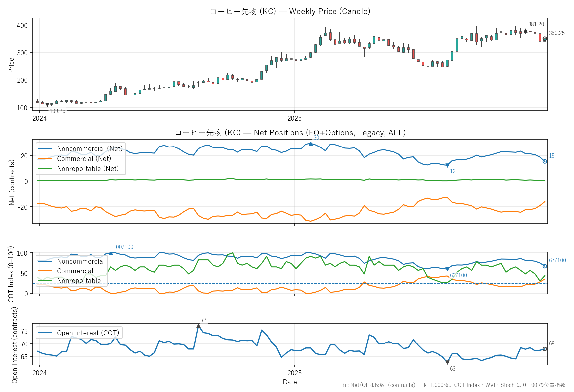Select the Open Interest low marker labeled 63
The height and width of the screenshot is (392, 574).
[447, 362]
